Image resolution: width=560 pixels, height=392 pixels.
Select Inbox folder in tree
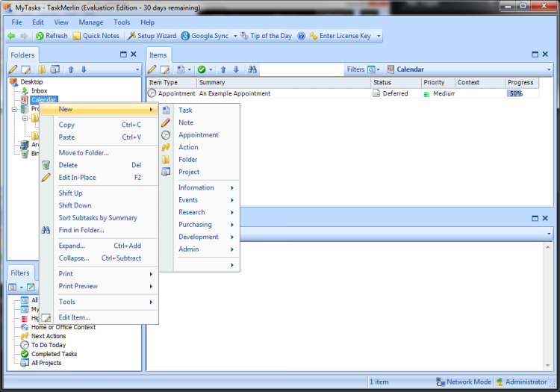39,90
